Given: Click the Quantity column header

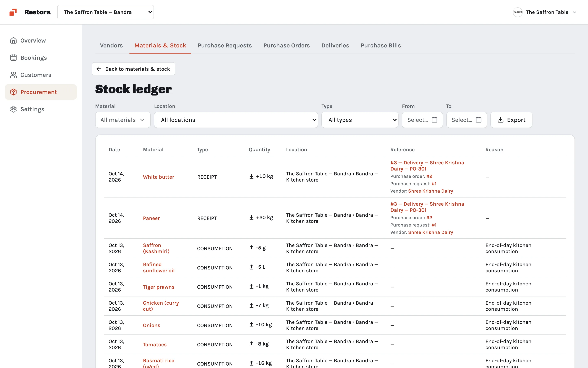Looking at the screenshot, I should coord(259,150).
